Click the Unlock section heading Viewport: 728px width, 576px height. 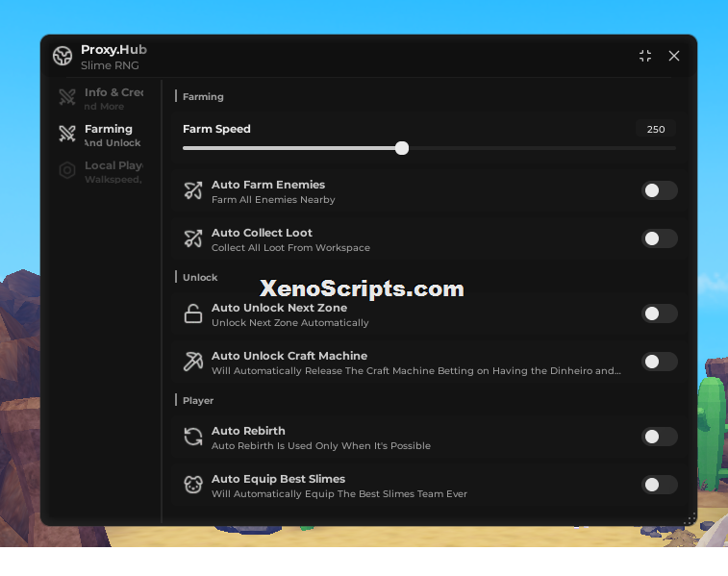(200, 277)
